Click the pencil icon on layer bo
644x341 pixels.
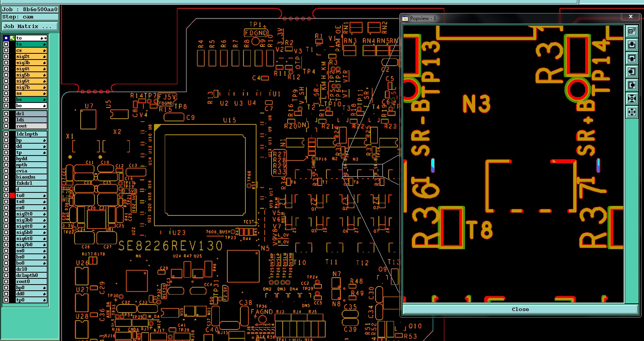(45, 106)
